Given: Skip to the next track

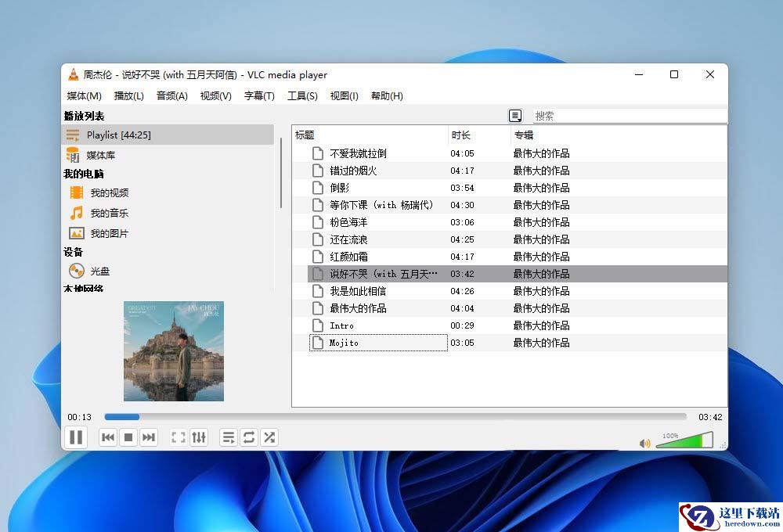Looking at the screenshot, I should coord(149,437).
